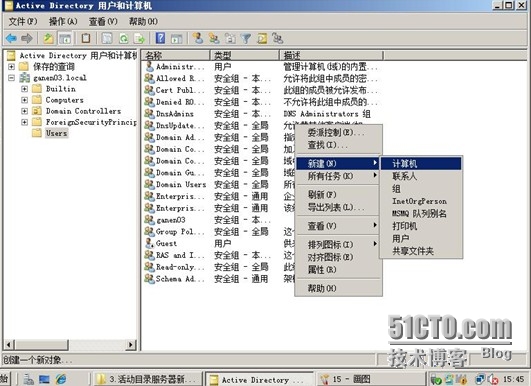Click the Export list toolbar icon

tap(139, 39)
